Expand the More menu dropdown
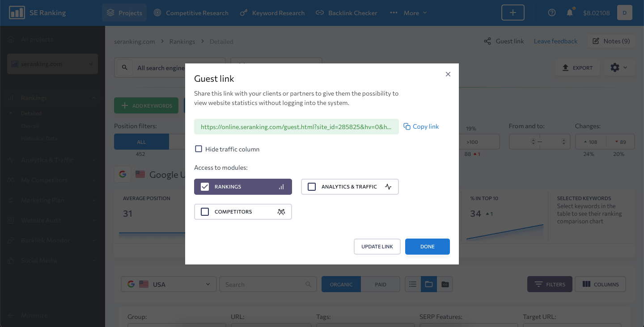 409,13
